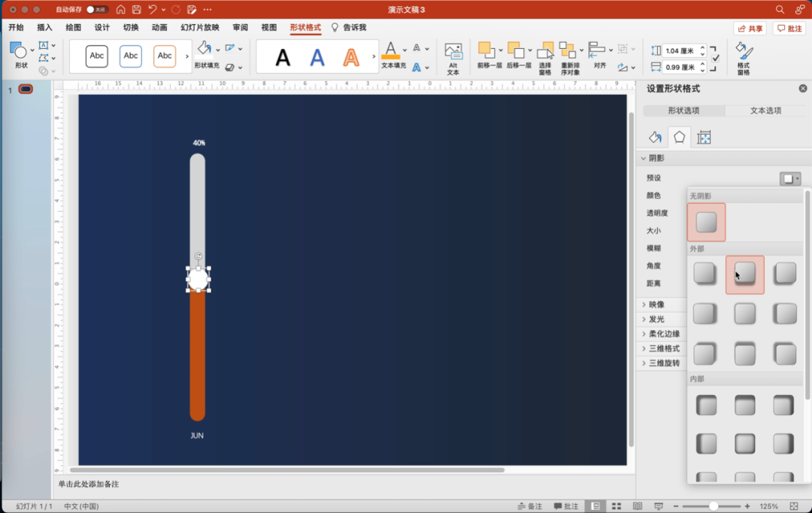
Task: Click the 备注 notes button in status bar
Action: (530, 505)
